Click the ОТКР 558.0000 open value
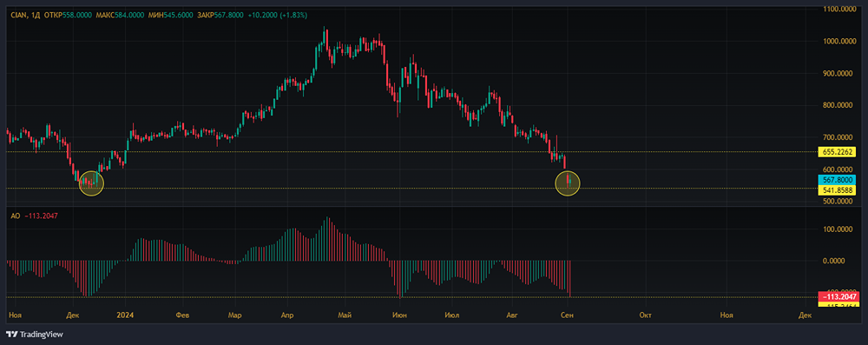Image resolution: width=868 pixels, height=345 pixels. coord(69,15)
